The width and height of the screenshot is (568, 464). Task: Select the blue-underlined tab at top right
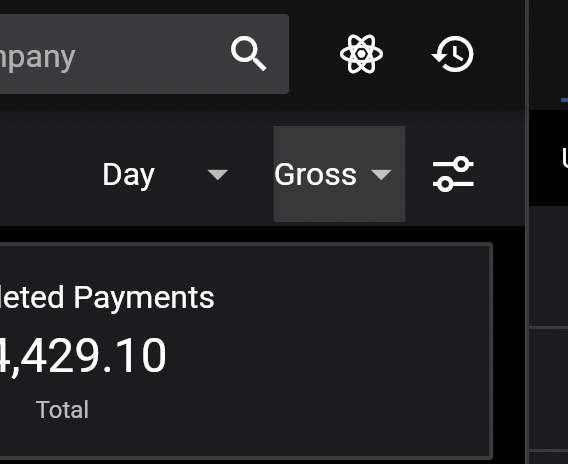564,99
